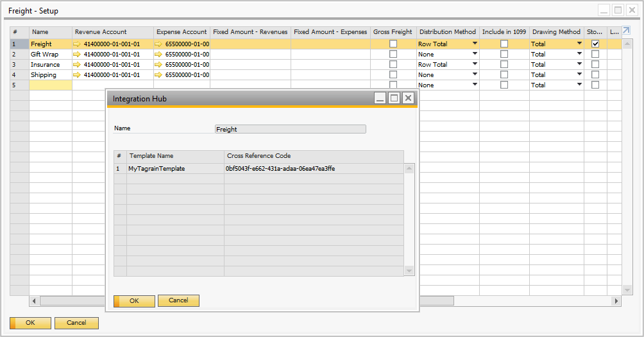Toggle Gross Freight checkbox for Freight row
This screenshot has height=337, width=644.
tap(393, 44)
